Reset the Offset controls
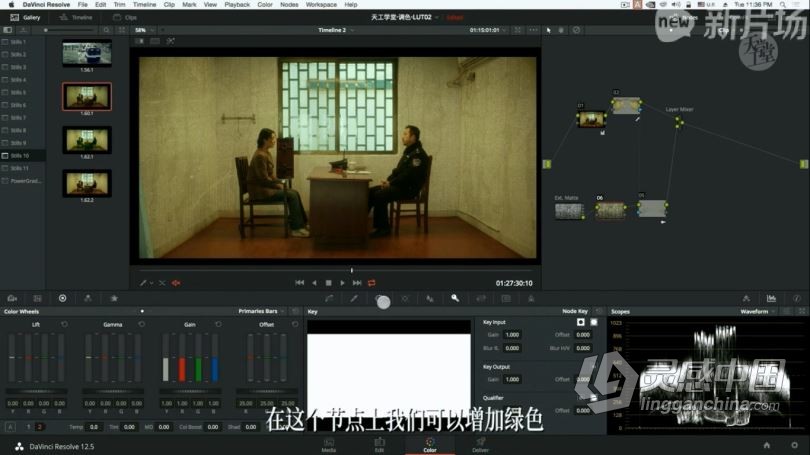 pyautogui.click(x=295, y=324)
